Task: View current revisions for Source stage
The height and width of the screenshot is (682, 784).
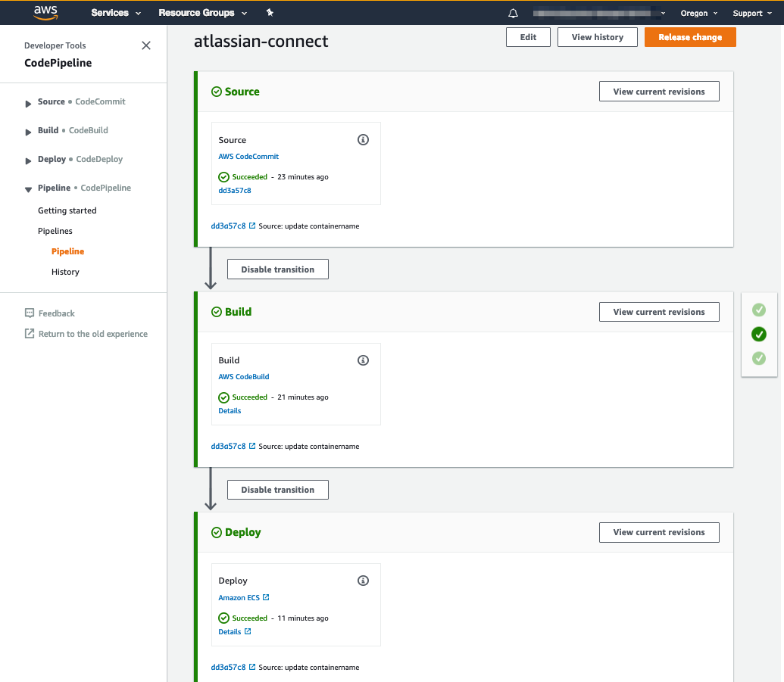Action: click(x=659, y=92)
